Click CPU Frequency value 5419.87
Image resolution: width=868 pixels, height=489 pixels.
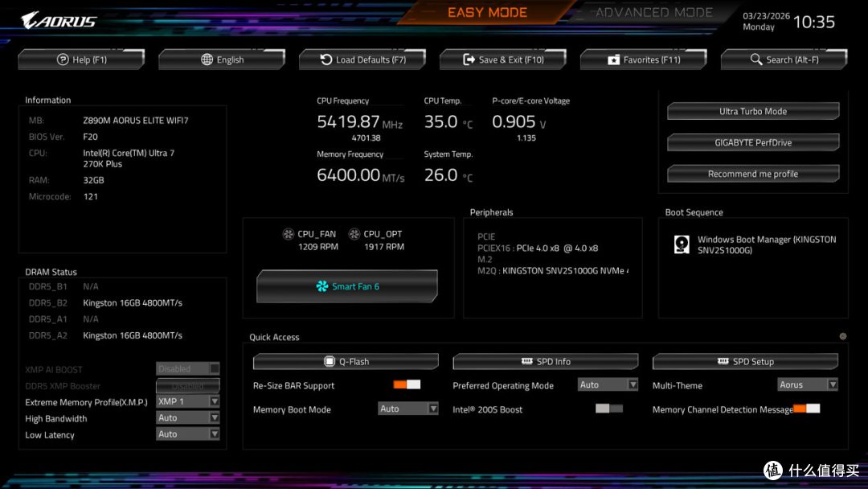[348, 121]
